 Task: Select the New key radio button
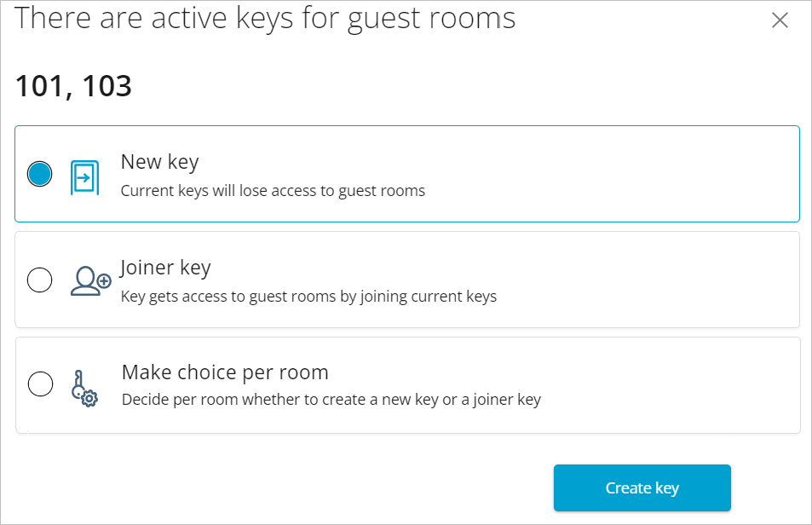(x=40, y=175)
